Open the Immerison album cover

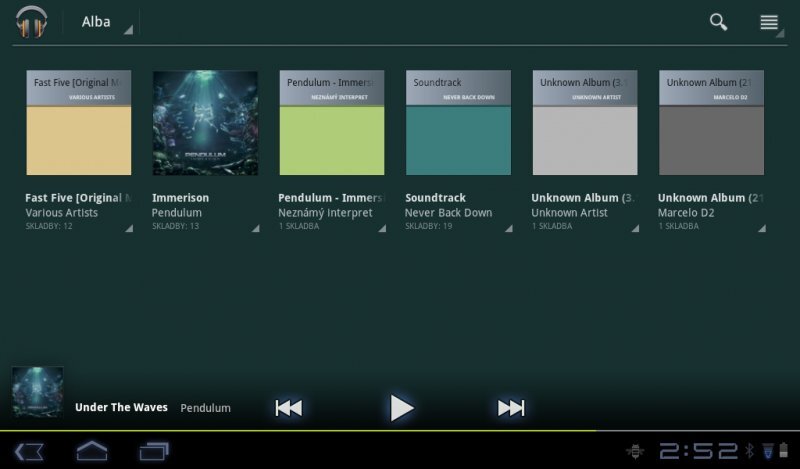click(x=205, y=123)
